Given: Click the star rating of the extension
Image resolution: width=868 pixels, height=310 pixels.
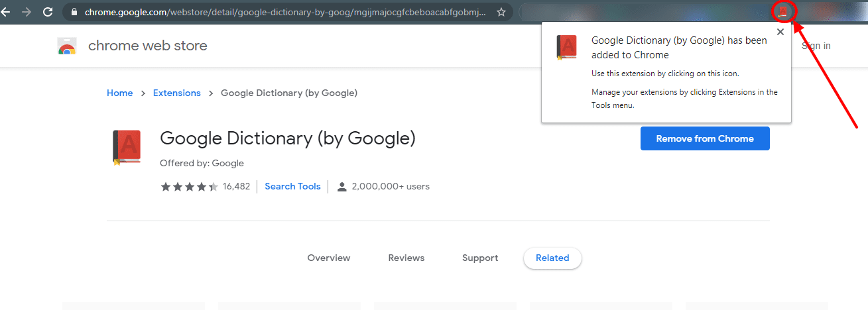Looking at the screenshot, I should (x=189, y=187).
